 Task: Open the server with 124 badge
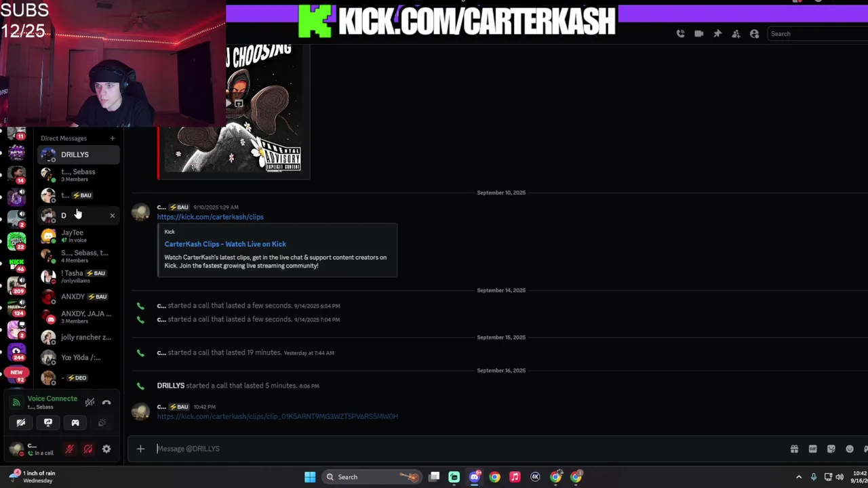point(17,307)
